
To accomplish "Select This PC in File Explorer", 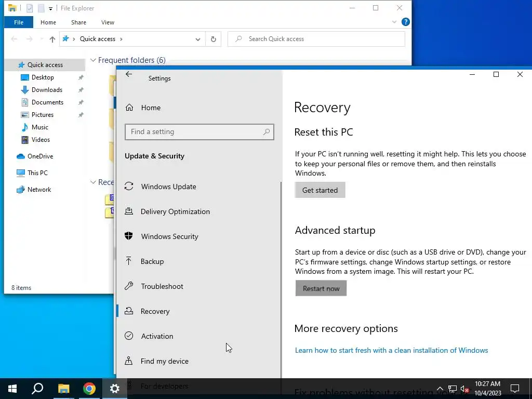I will pos(37,172).
